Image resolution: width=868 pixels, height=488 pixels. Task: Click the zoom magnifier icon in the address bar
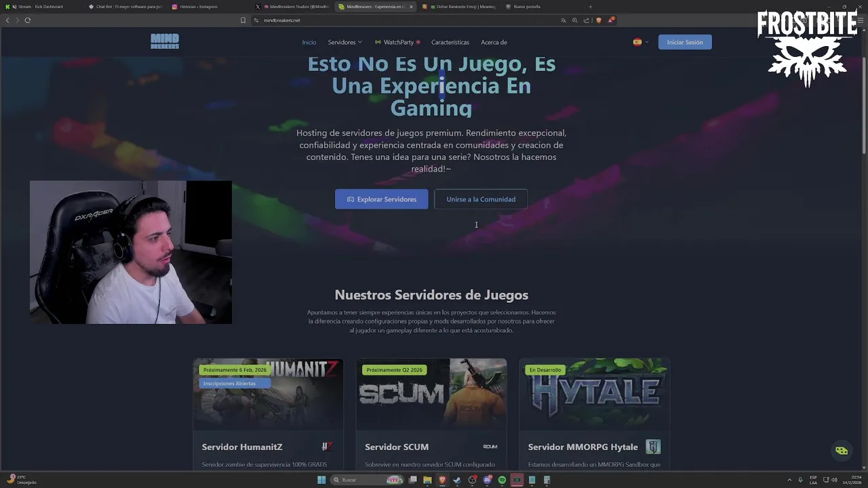click(x=574, y=20)
